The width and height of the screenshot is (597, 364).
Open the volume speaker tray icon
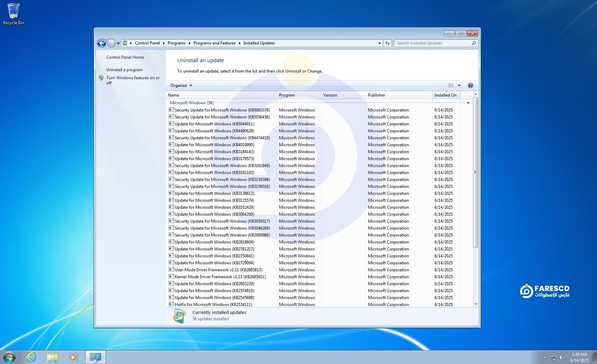coord(562,357)
